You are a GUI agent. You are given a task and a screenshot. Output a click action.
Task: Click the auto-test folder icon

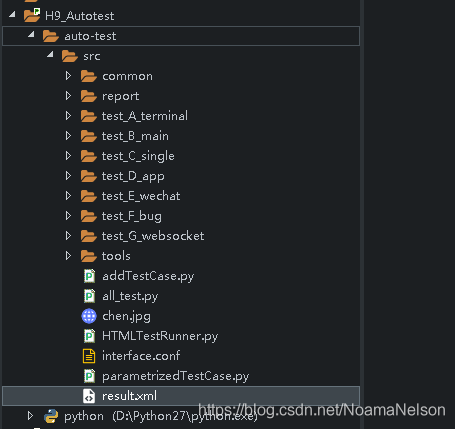click(x=51, y=36)
